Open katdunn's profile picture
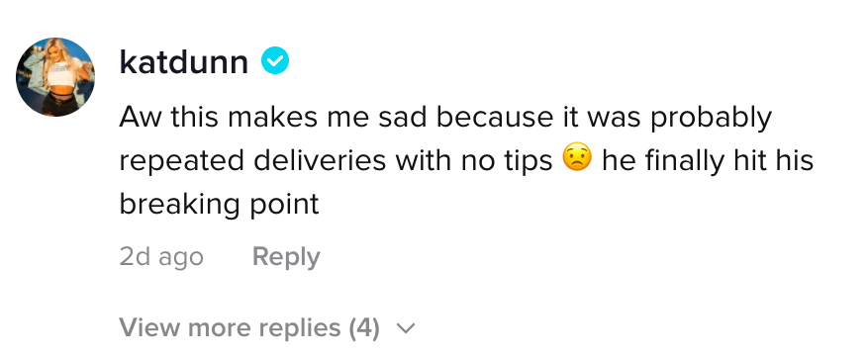 tap(55, 77)
